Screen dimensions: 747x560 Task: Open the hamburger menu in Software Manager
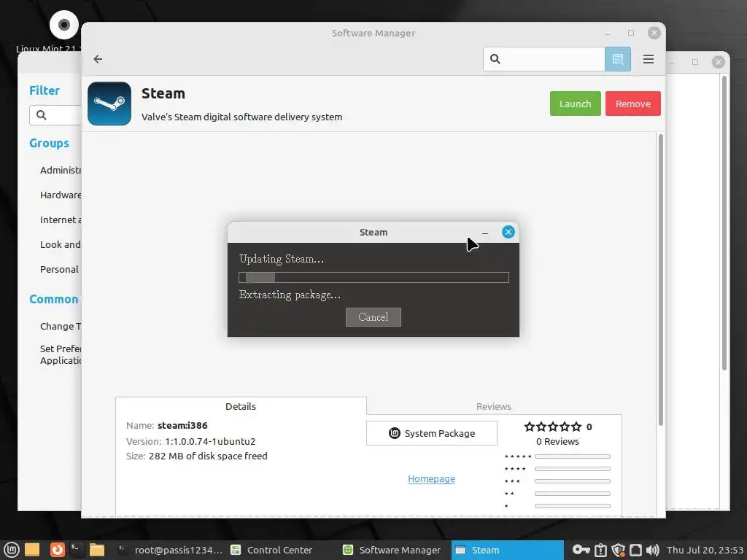tap(649, 59)
